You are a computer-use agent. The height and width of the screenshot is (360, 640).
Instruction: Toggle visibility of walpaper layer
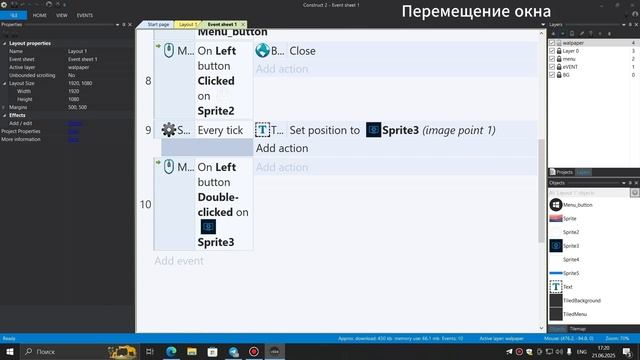coord(552,43)
